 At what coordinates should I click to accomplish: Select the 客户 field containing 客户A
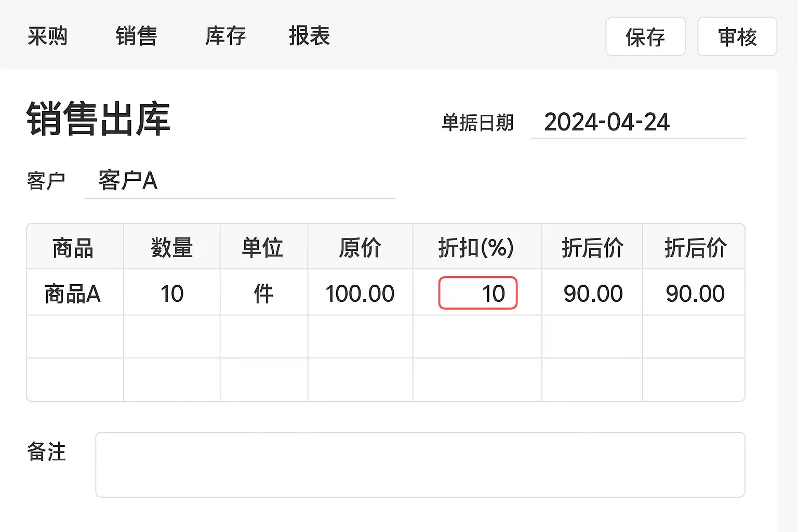click(239, 181)
